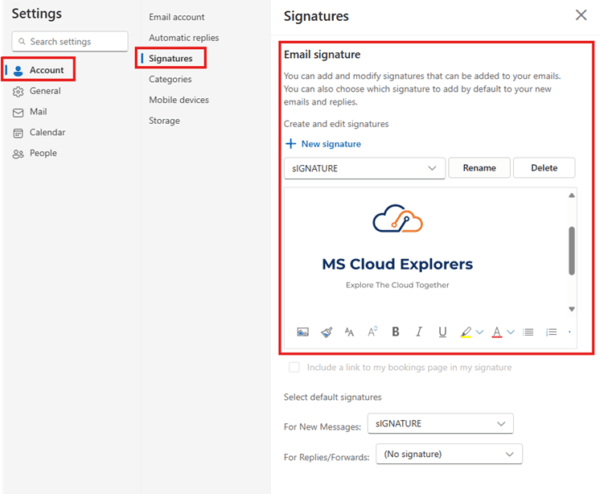Toggle underline formatting in signature editor

click(442, 332)
